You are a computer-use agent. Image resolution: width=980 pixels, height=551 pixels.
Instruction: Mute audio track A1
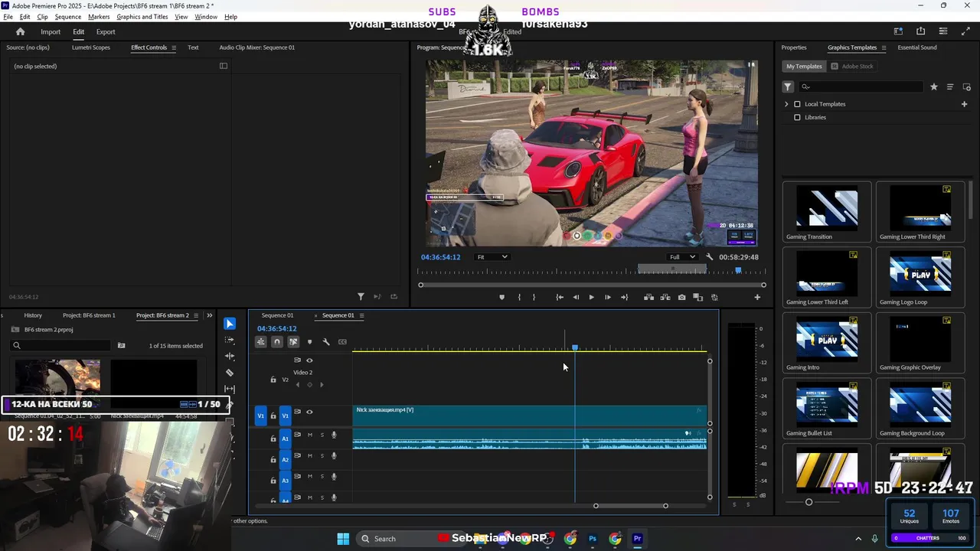[310, 435]
